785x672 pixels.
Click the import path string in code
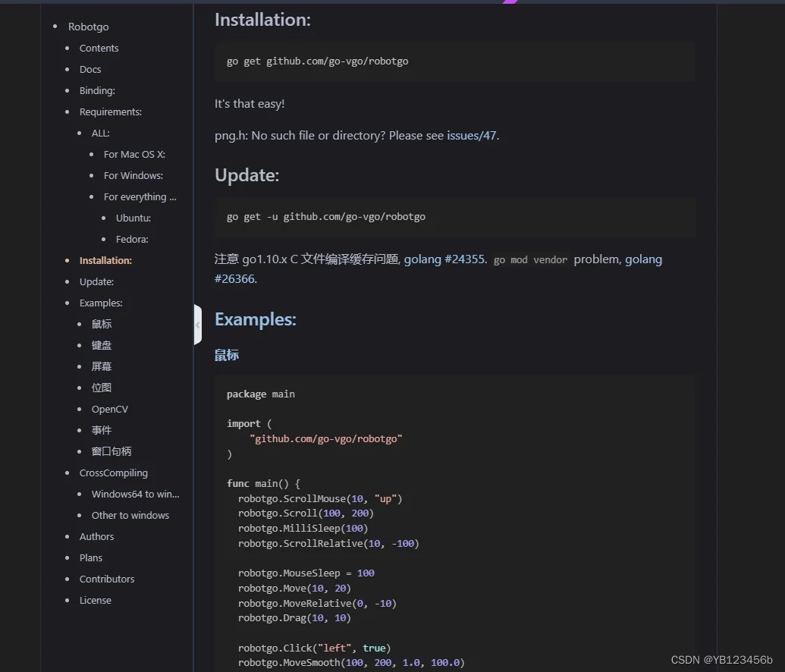[325, 438]
